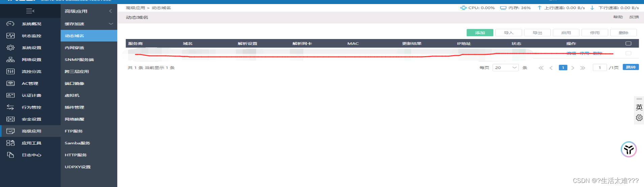
Task: Open the per-page count dropdown showing 20
Action: click(505, 68)
